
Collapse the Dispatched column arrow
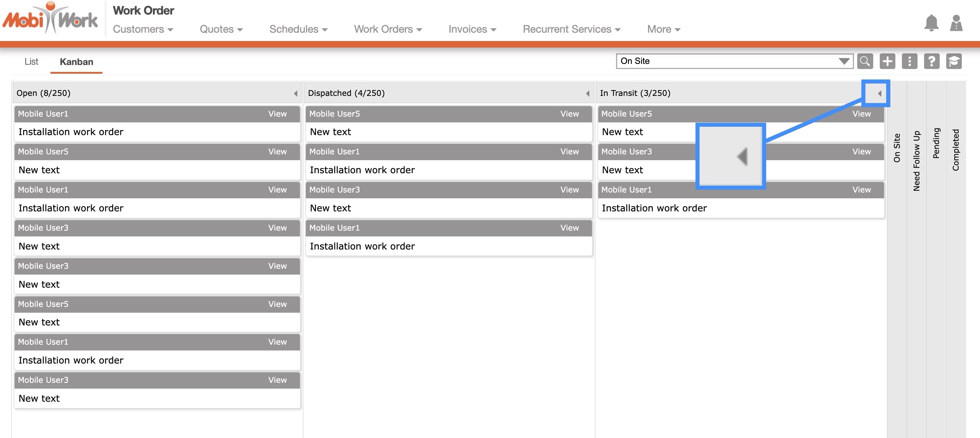point(587,93)
